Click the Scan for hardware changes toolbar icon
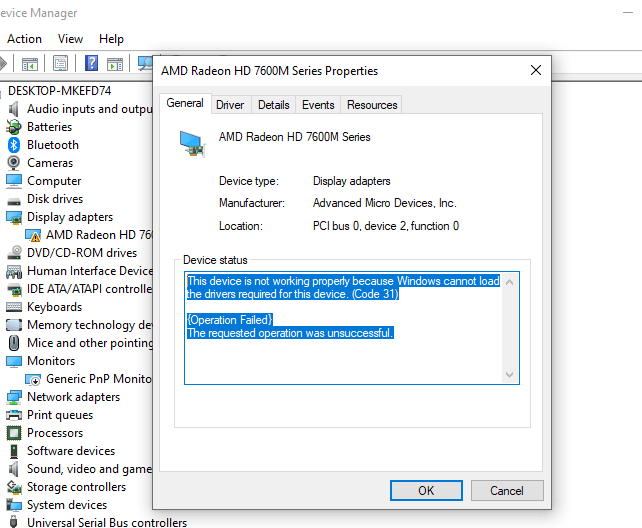642x528 pixels. coord(145,63)
